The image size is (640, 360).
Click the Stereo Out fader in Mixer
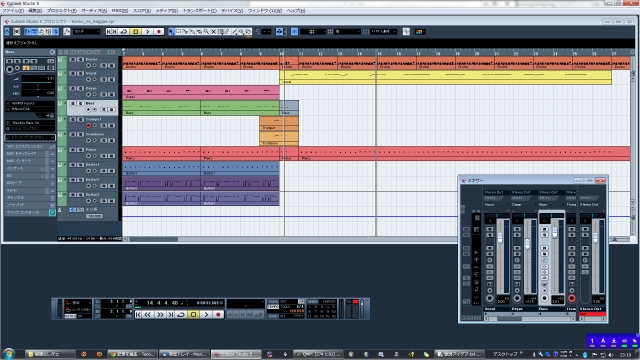point(596,239)
